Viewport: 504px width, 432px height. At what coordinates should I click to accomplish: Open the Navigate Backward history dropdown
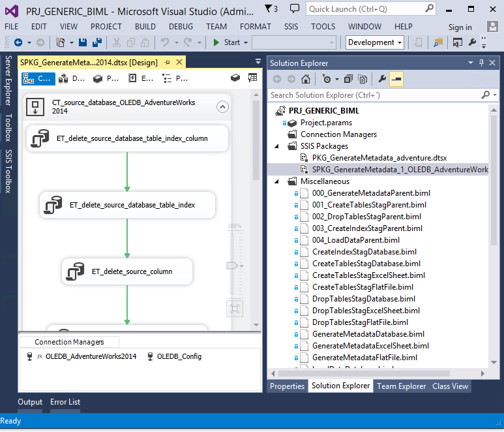click(x=29, y=42)
